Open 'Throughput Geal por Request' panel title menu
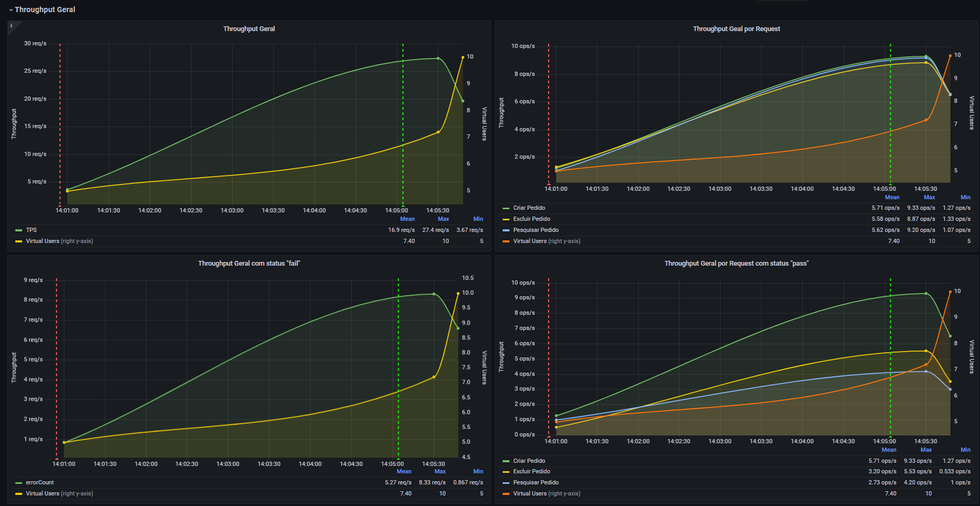 pyautogui.click(x=736, y=29)
